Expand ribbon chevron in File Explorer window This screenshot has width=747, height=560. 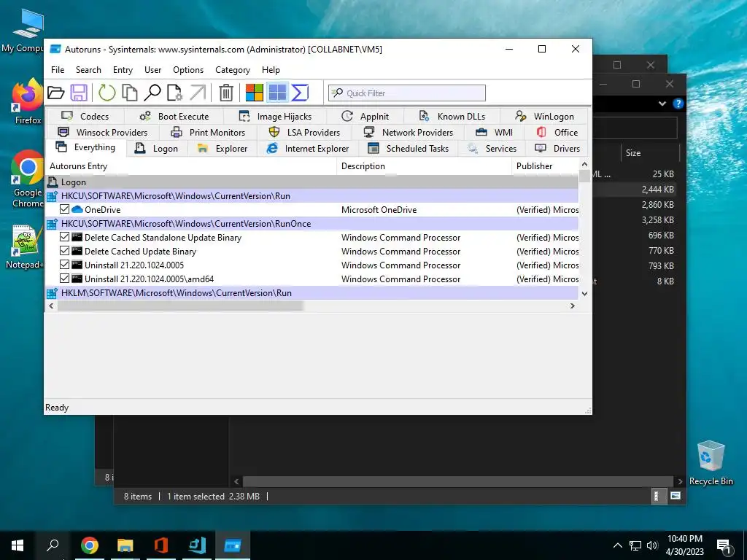click(662, 104)
